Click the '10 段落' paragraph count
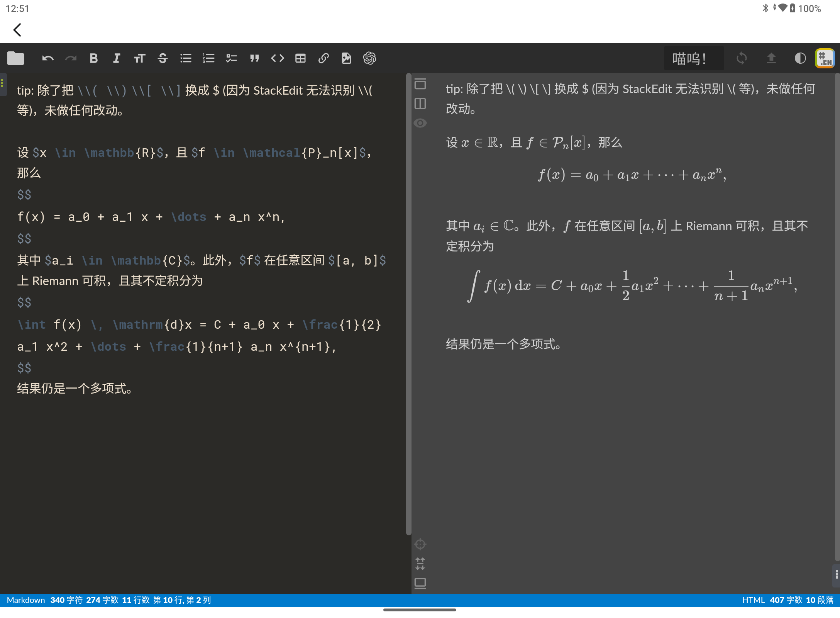This screenshot has height=618, width=840. (820, 600)
